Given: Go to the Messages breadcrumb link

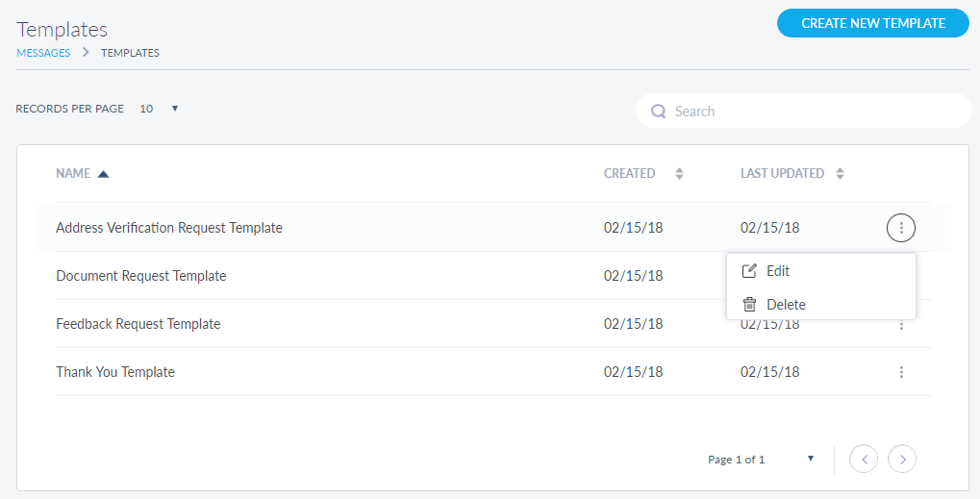Looking at the screenshot, I should tap(43, 53).
